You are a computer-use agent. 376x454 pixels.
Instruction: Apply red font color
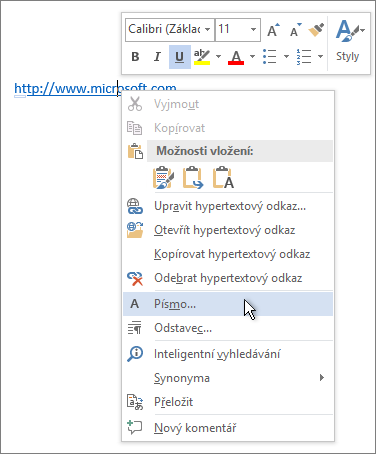pos(236,57)
